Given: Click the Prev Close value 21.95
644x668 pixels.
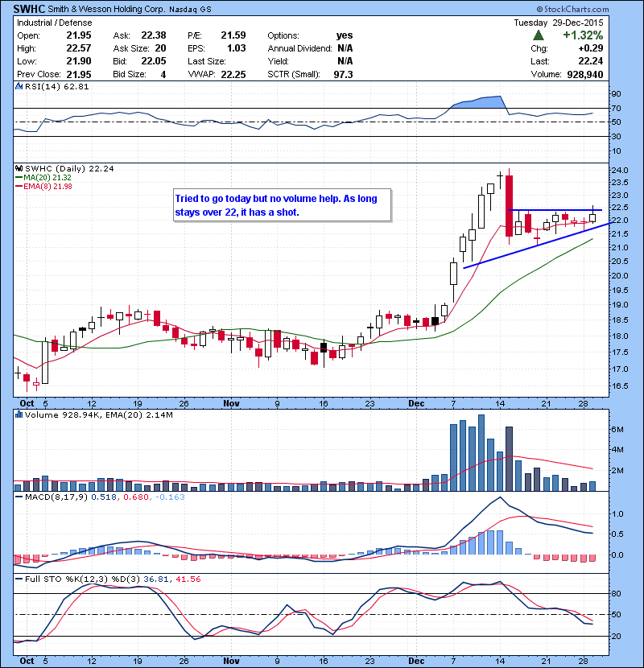Looking at the screenshot, I should pyautogui.click(x=79, y=75).
